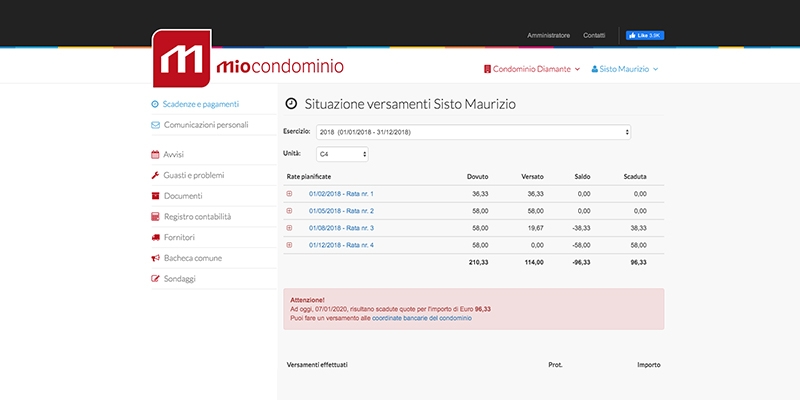This screenshot has height=400, width=800.
Task: Click the Saldo value -38,33
Action: pyautogui.click(x=582, y=228)
